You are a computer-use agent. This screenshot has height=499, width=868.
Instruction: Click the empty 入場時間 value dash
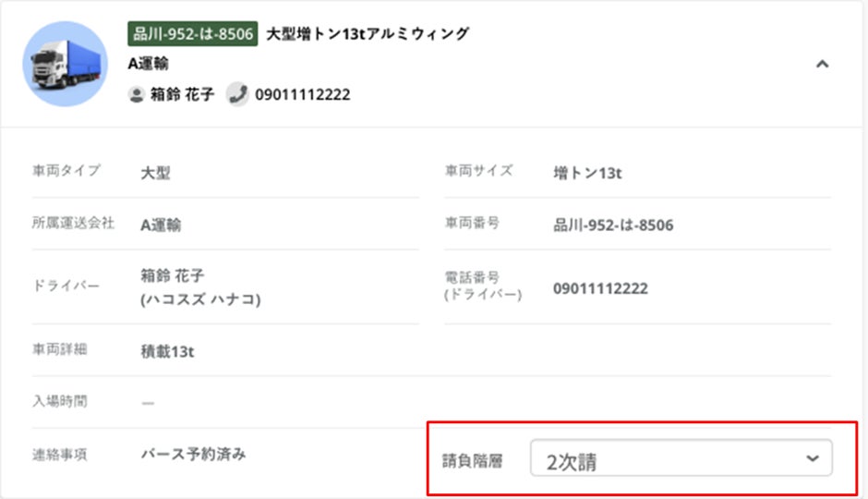148,403
